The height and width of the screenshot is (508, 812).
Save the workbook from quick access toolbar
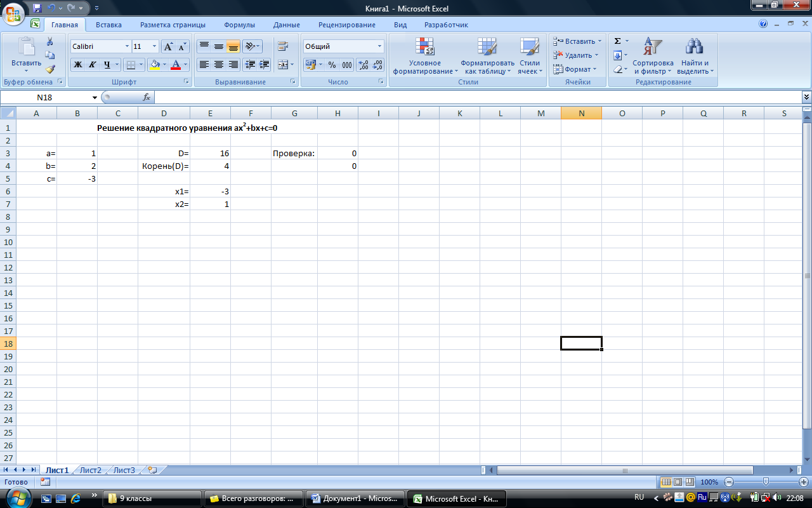click(x=37, y=8)
